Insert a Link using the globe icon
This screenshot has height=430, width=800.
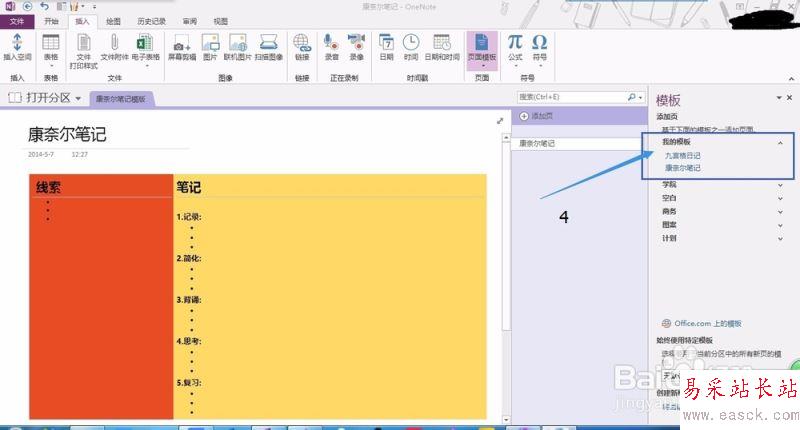click(302, 48)
